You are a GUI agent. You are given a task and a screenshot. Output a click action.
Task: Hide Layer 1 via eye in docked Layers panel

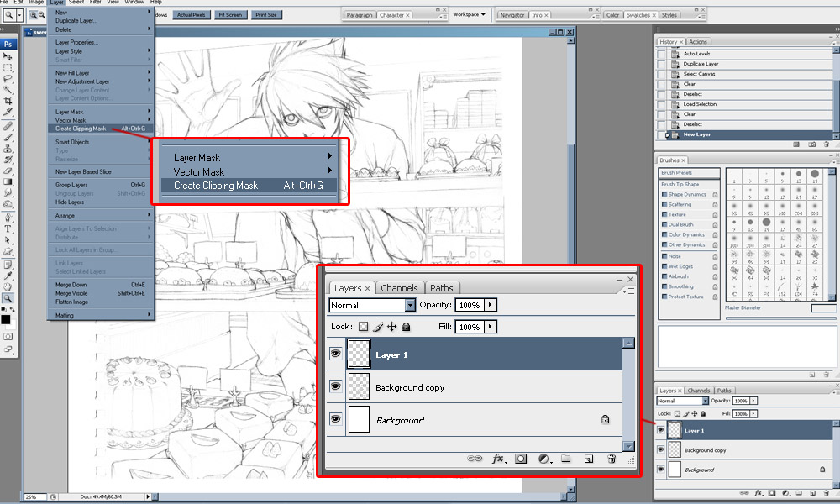(660, 430)
